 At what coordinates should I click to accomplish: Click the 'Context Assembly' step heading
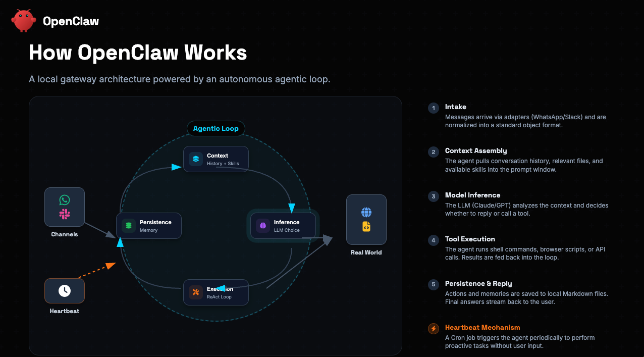click(476, 151)
